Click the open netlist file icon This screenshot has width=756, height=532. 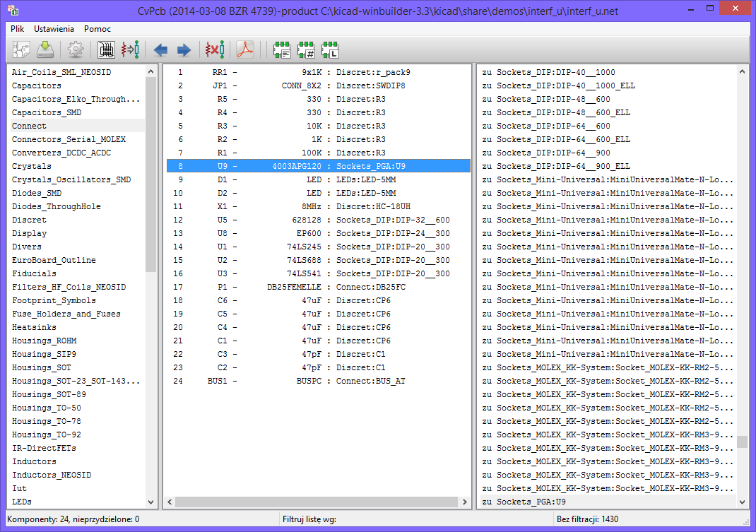pos(21,49)
